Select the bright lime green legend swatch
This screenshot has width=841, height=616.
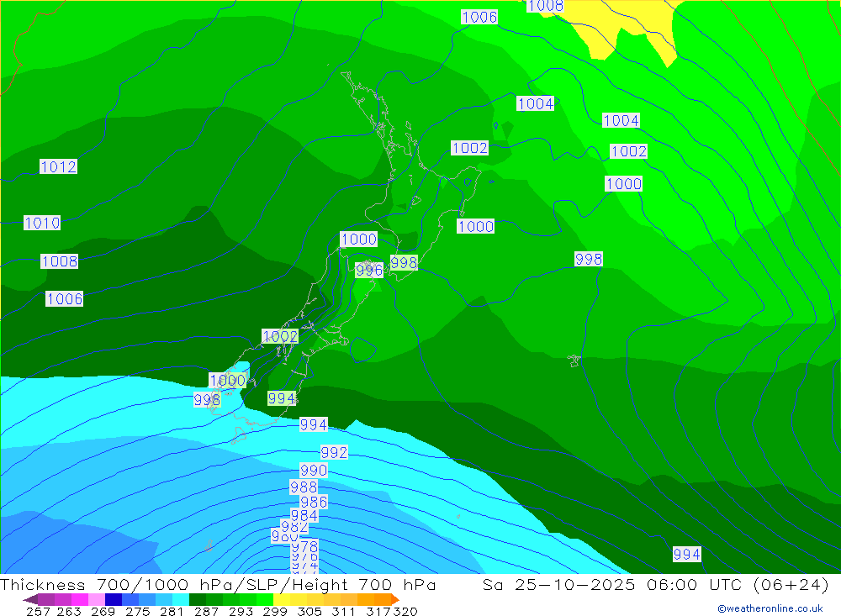click(265, 599)
